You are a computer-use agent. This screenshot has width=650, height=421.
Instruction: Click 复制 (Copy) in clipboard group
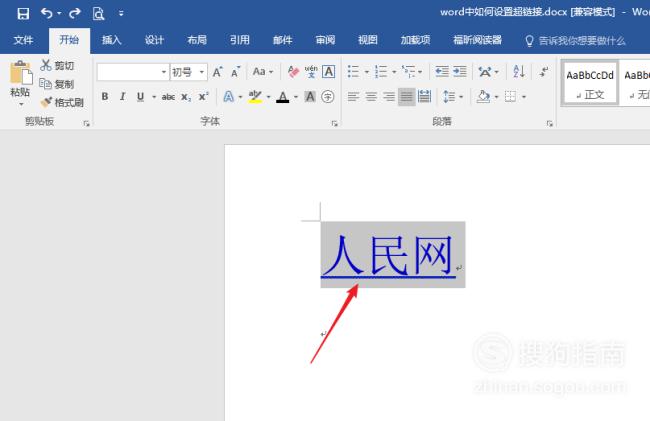57,84
